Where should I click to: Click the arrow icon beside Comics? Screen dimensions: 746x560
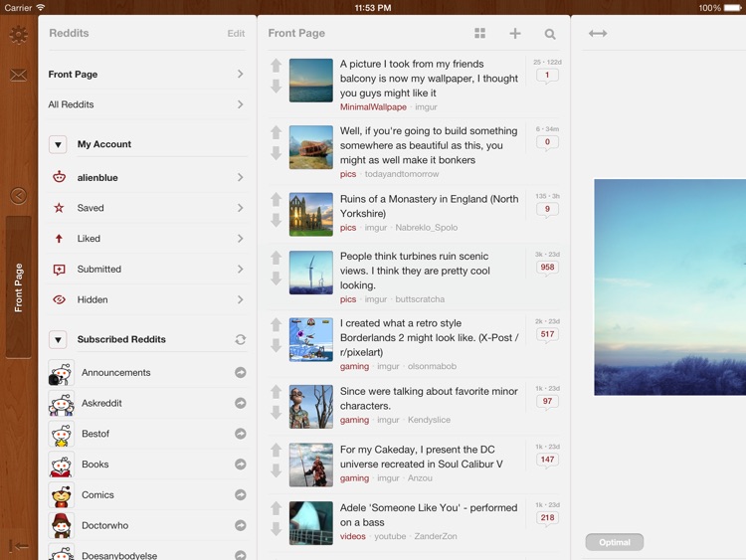(241, 494)
